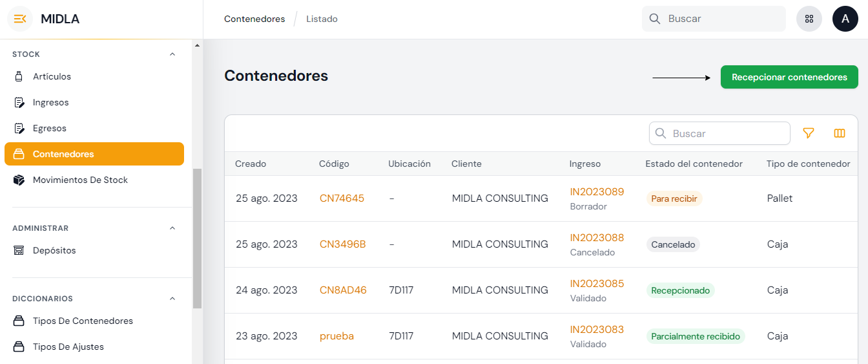Click the Recepcionar contenedores button

pos(789,77)
